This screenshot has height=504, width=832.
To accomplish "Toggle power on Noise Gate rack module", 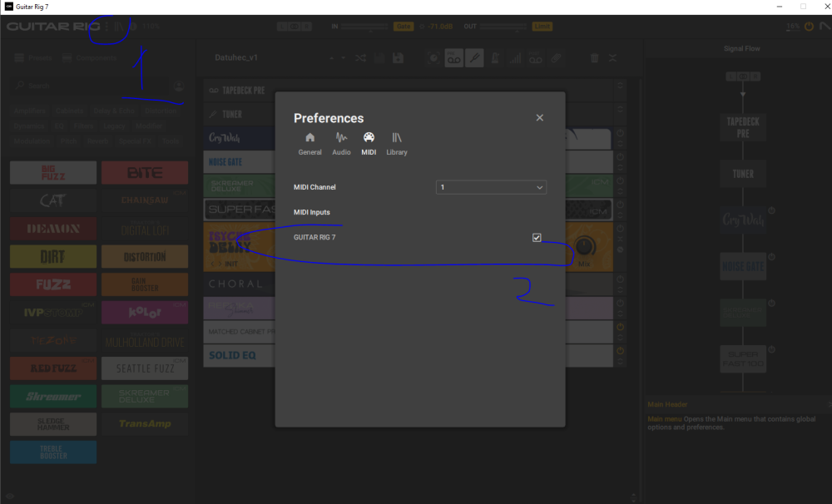I will (620, 156).
